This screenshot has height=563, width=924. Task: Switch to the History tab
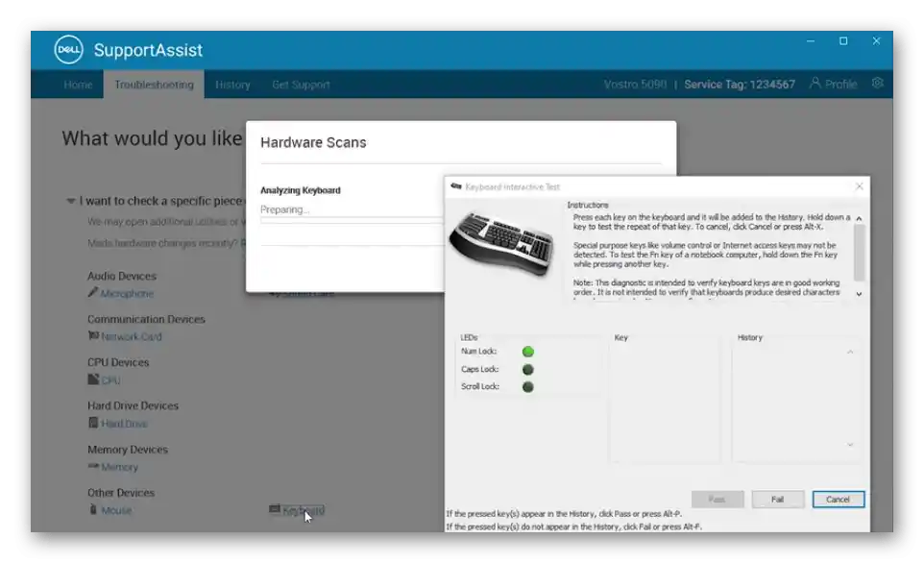(232, 85)
